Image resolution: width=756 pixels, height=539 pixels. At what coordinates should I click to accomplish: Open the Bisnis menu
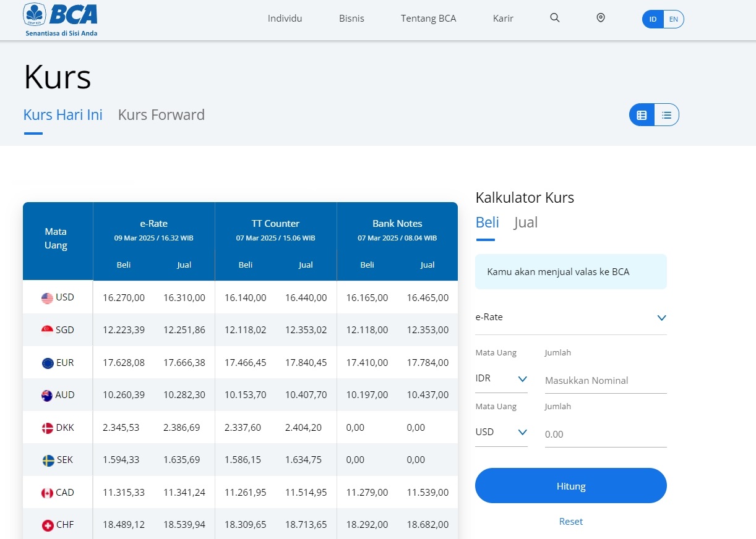(x=351, y=19)
